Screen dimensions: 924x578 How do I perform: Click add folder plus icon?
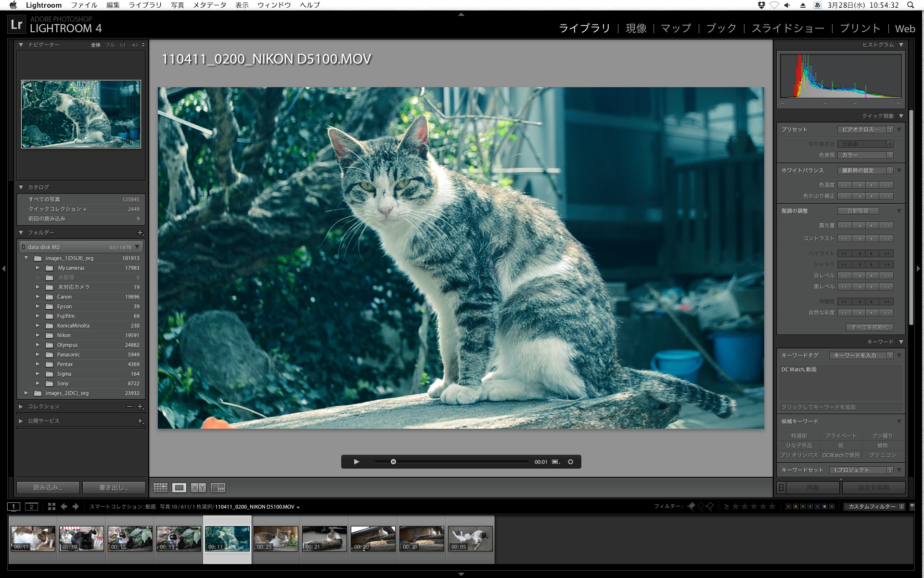coord(140,233)
